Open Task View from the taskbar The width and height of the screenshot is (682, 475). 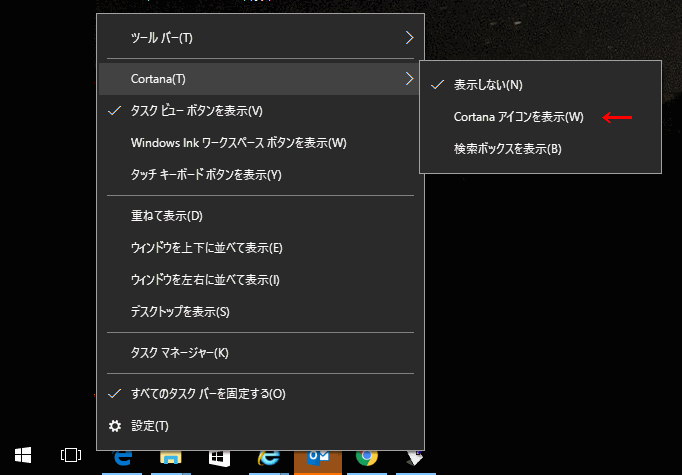click(71, 455)
